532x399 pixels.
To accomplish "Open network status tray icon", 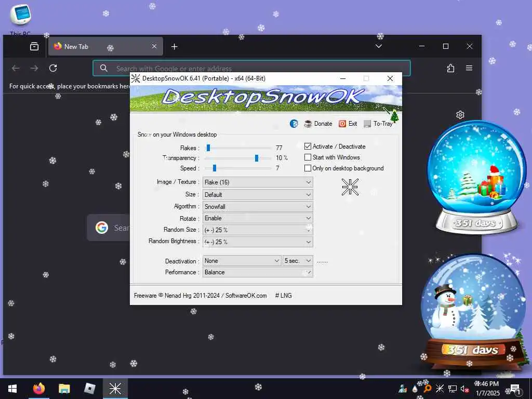I will click(453, 389).
